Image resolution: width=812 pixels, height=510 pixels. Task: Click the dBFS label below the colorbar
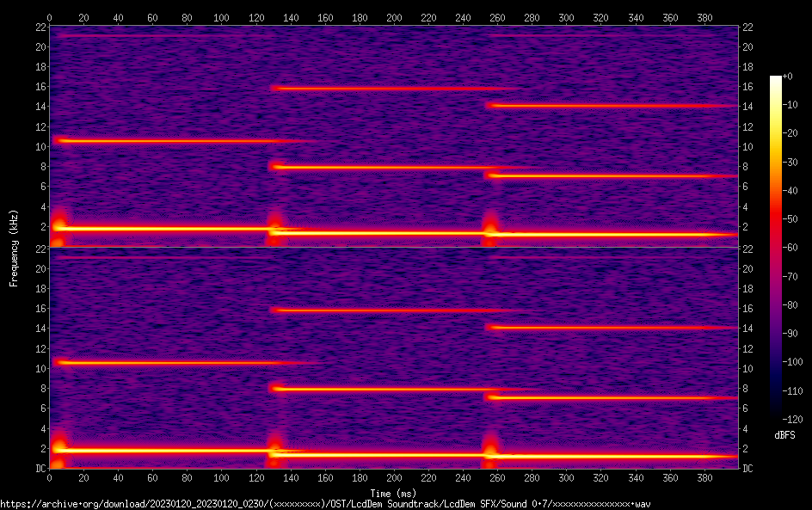pos(784,435)
